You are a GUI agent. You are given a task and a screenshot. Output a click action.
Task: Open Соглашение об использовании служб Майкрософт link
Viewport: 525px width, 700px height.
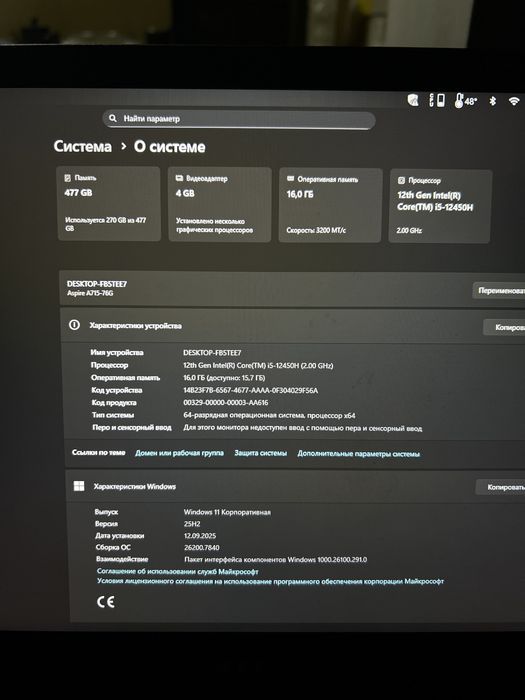click(178, 571)
